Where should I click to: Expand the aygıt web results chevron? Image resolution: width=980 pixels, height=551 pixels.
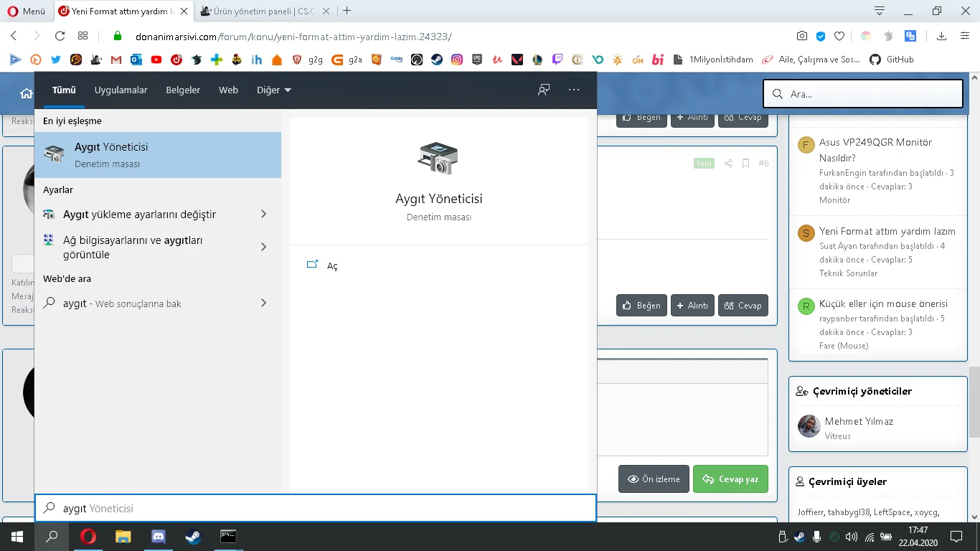[263, 303]
